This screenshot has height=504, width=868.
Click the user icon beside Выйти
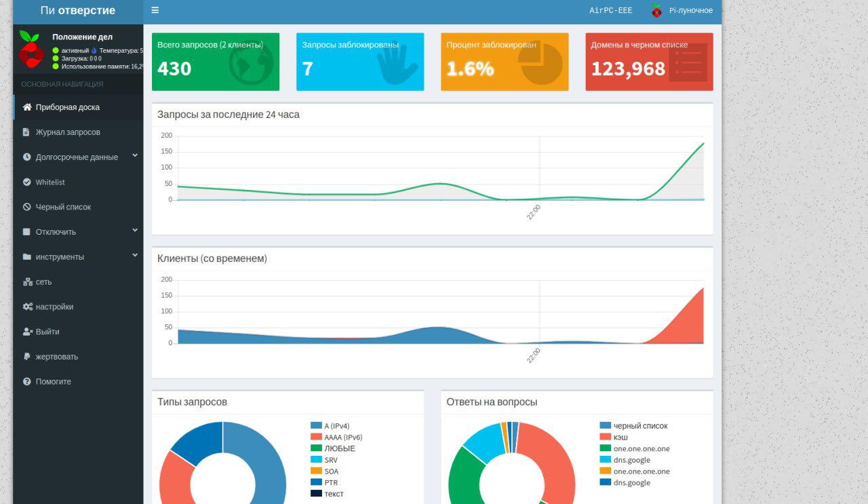[27, 332]
